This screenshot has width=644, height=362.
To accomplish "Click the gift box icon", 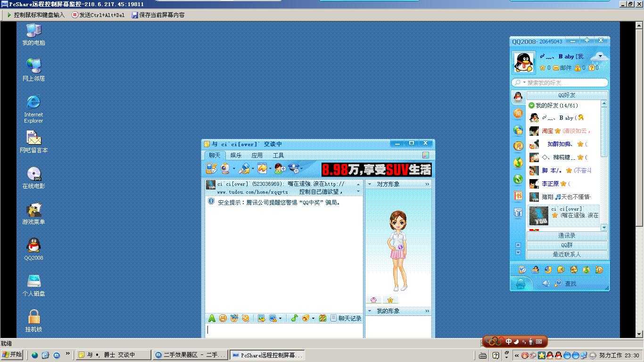I will 322,319.
